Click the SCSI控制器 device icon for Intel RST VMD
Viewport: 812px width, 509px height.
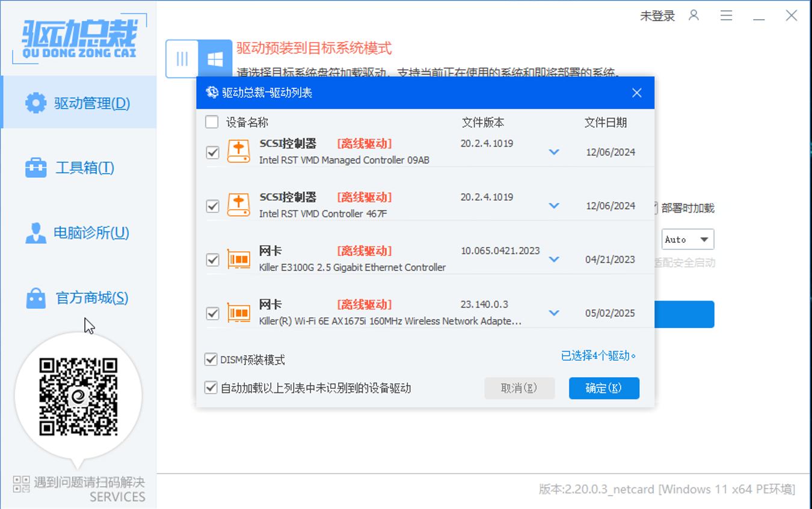coord(238,151)
